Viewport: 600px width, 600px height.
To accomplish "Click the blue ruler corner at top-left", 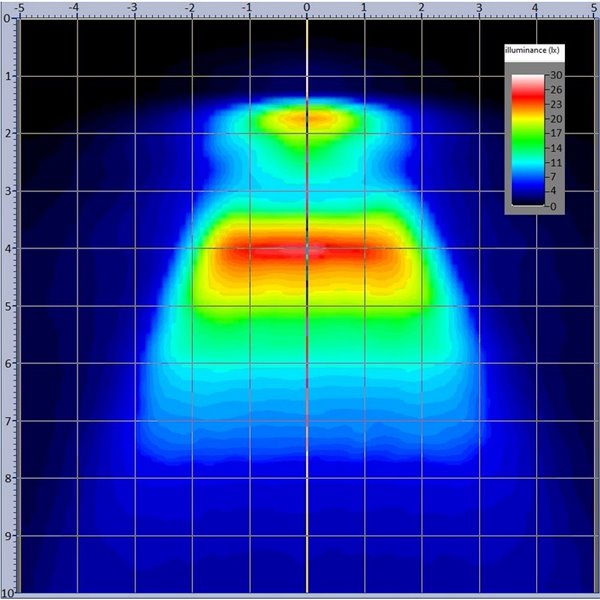I will click(6, 6).
